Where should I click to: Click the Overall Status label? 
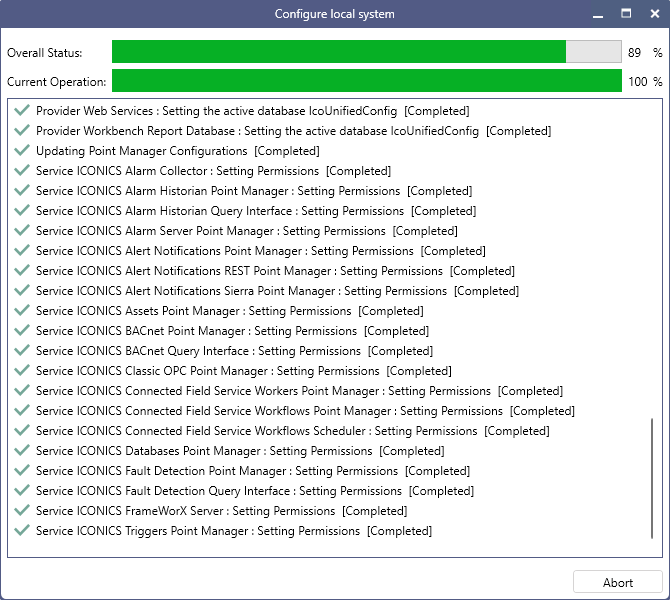pos(44,53)
